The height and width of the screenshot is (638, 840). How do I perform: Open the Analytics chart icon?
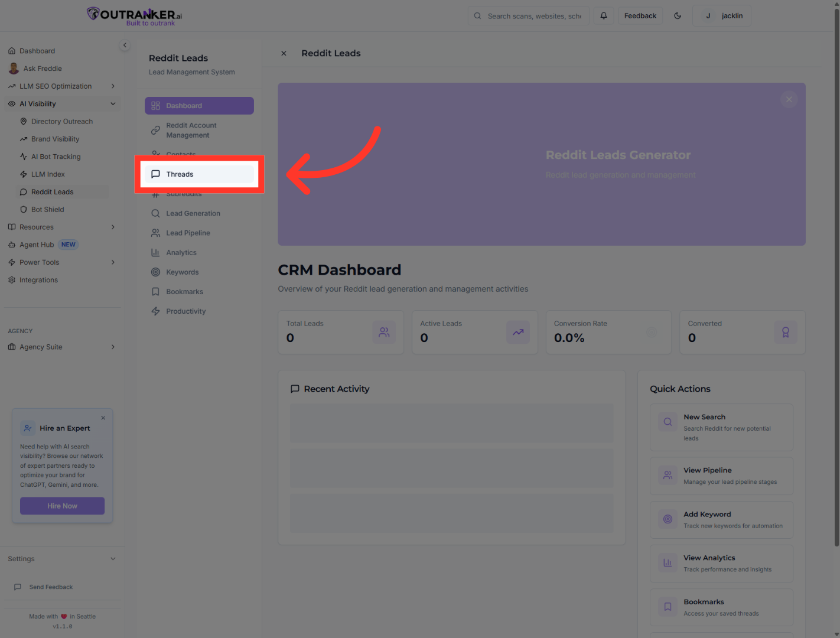pyautogui.click(x=155, y=252)
